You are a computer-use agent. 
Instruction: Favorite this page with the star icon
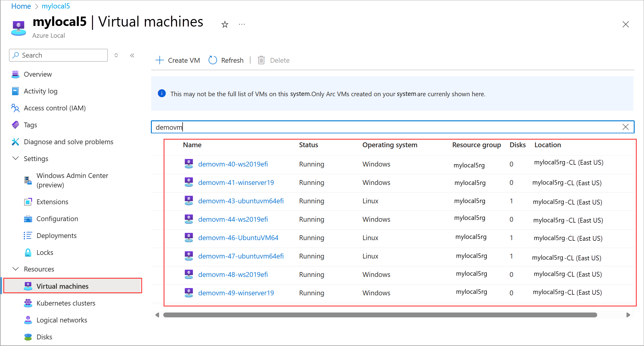tap(225, 24)
